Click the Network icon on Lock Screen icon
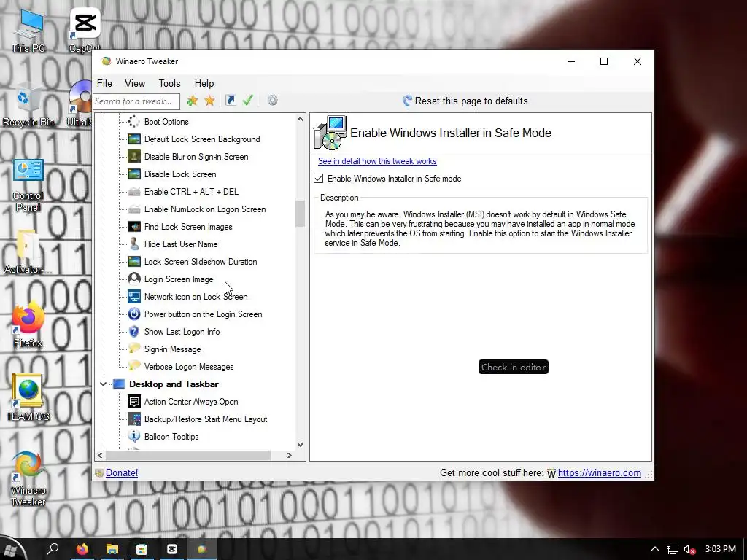The image size is (747, 560). coord(134,297)
